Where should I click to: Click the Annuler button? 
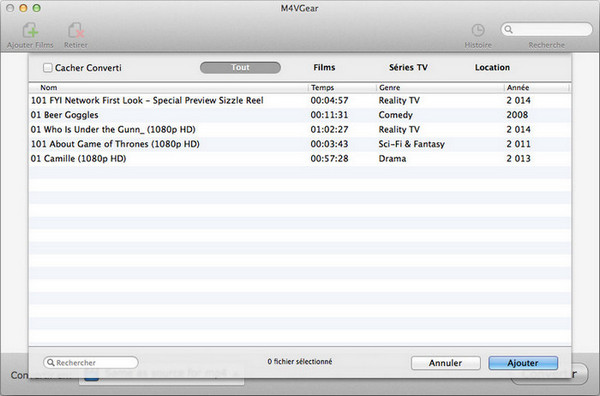(x=445, y=363)
